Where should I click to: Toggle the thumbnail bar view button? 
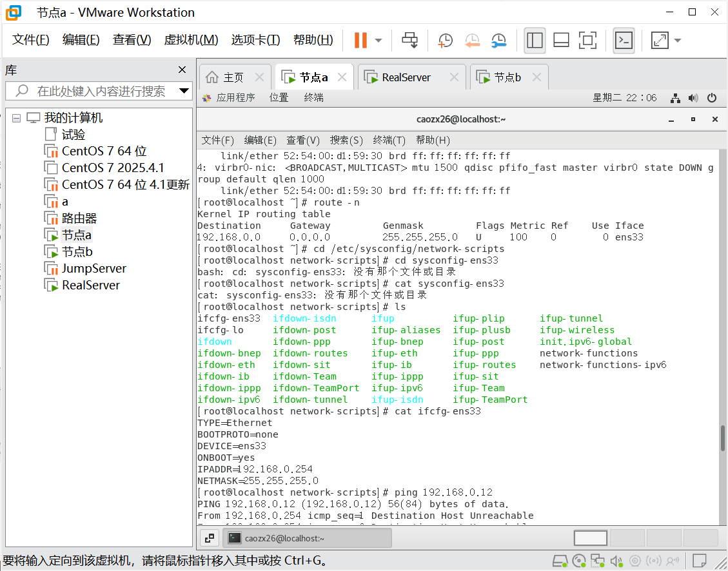pos(562,41)
